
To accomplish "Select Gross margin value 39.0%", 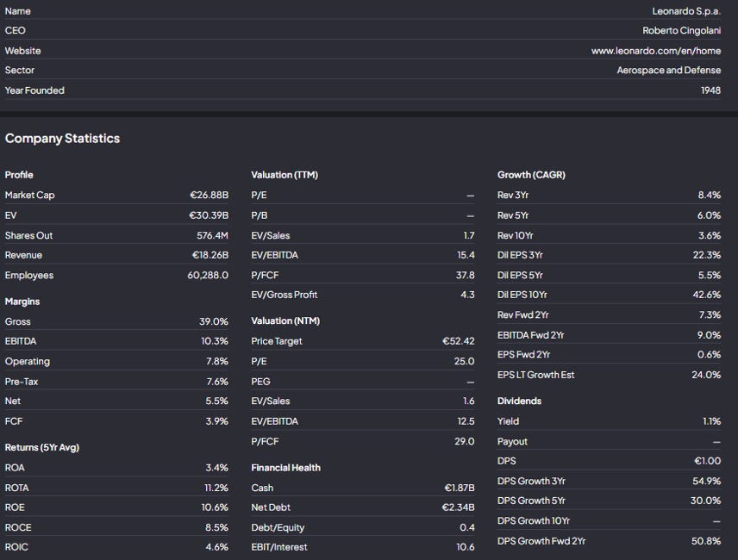I will [214, 321].
